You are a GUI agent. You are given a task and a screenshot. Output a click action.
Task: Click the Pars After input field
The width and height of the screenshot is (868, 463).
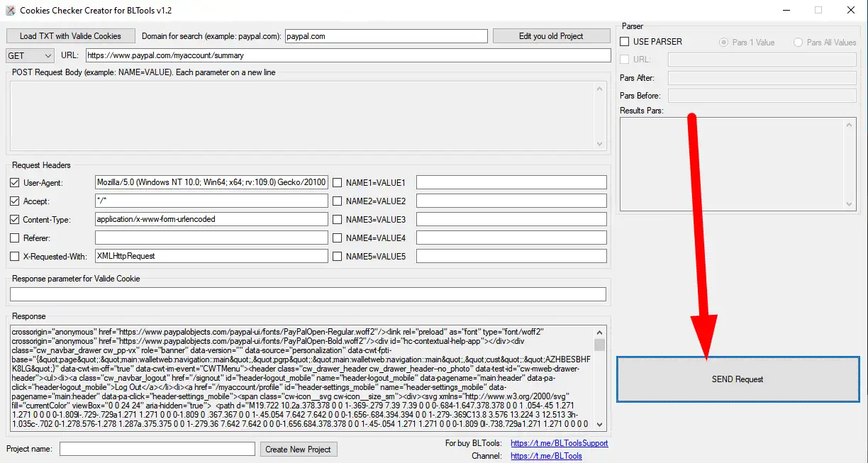(x=762, y=78)
